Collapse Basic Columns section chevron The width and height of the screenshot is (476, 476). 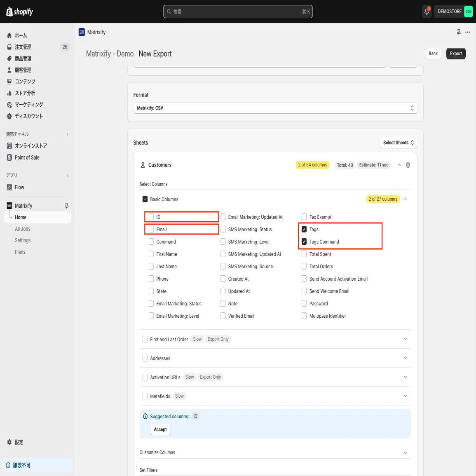tap(406, 199)
